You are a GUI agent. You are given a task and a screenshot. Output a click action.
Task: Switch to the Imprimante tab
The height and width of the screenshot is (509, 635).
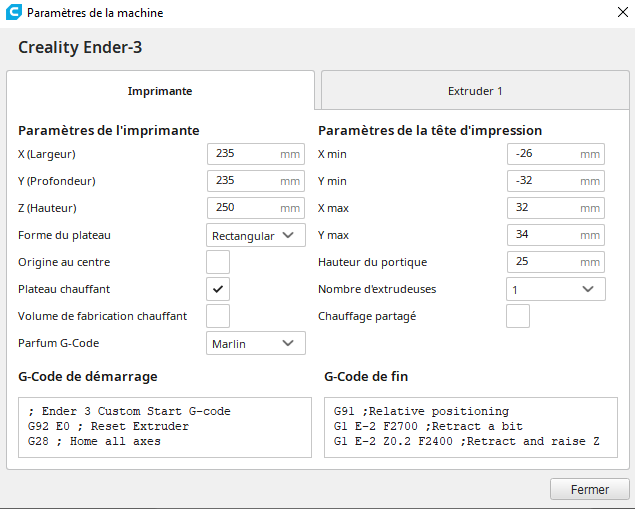pyautogui.click(x=160, y=91)
